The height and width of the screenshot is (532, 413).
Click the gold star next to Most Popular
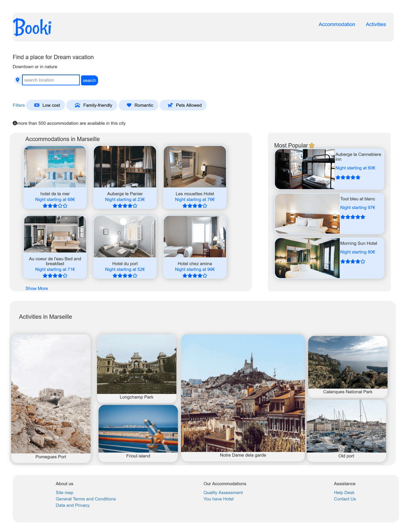312,145
